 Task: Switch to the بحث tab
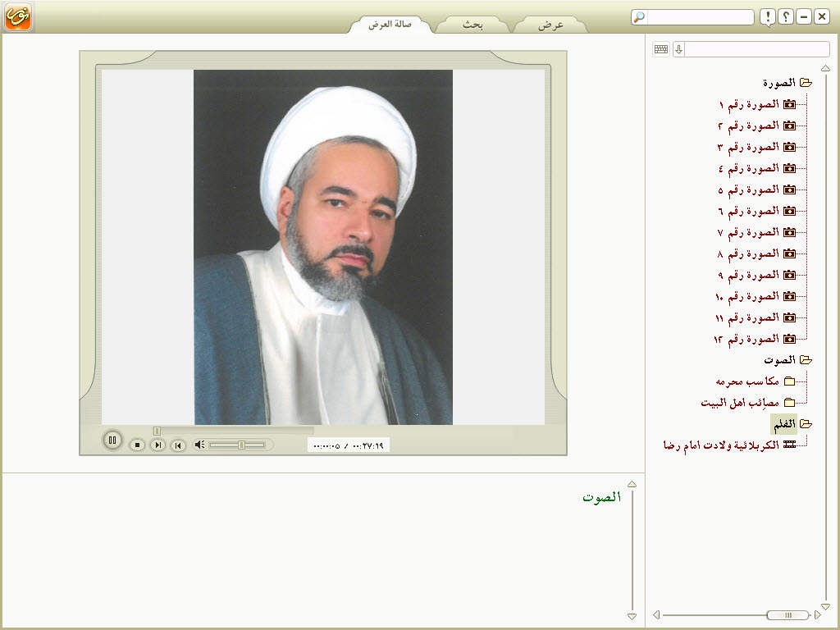click(472, 25)
